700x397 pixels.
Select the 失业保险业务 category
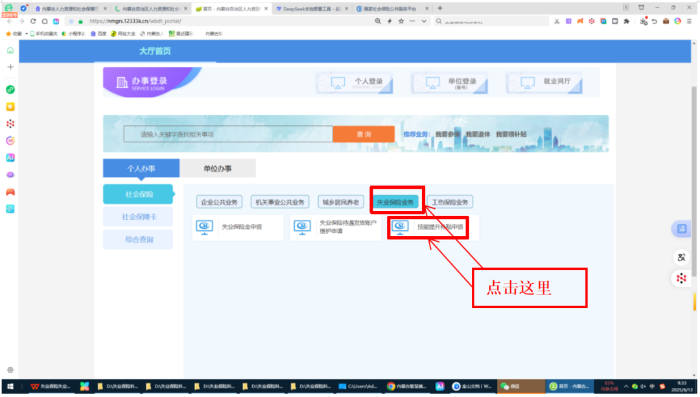click(396, 202)
